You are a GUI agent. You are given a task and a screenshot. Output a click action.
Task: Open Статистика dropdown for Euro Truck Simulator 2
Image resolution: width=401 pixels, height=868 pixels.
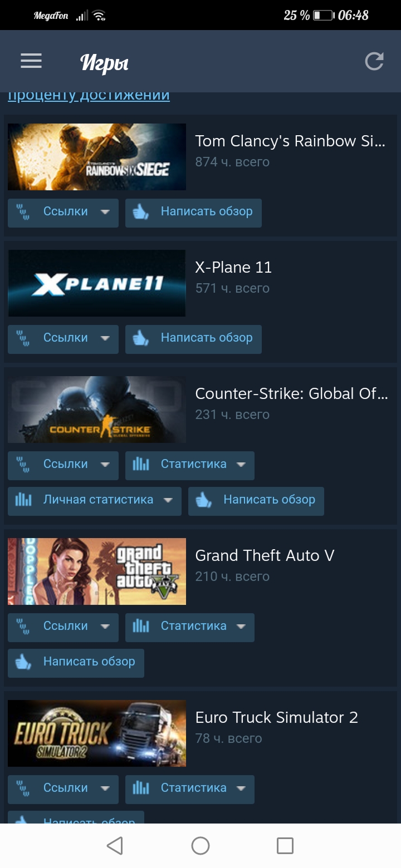coord(190,788)
